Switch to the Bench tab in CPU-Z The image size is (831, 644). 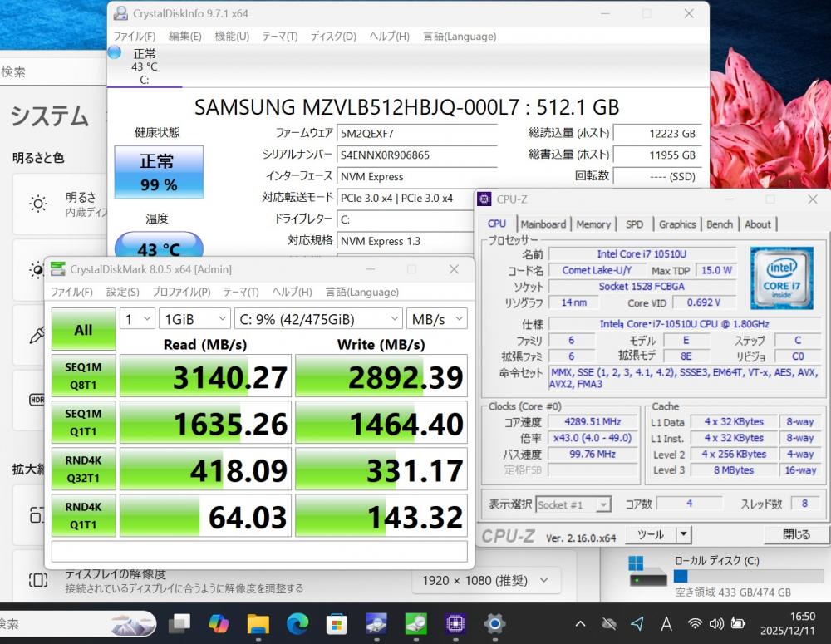[720, 224]
